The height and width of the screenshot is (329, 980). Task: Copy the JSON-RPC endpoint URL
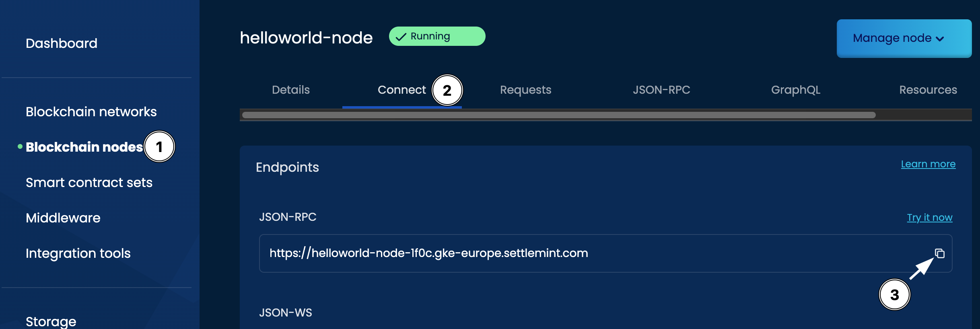[x=939, y=253]
